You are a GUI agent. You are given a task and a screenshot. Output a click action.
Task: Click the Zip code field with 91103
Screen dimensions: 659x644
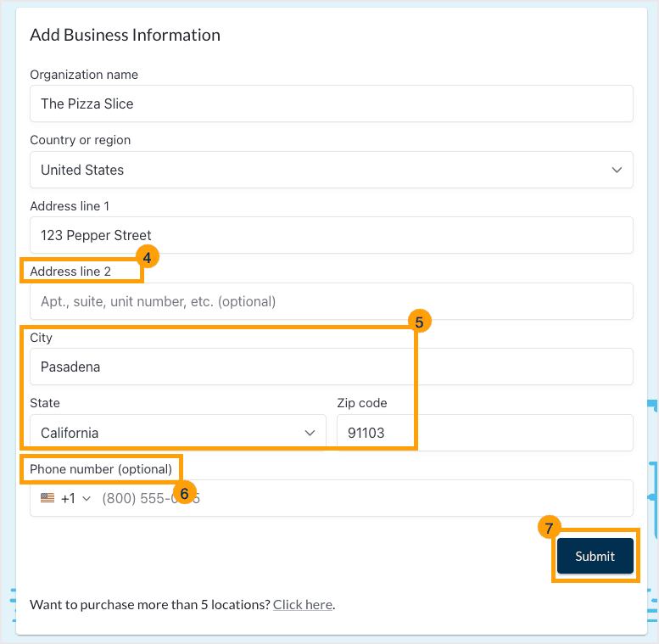(x=483, y=433)
